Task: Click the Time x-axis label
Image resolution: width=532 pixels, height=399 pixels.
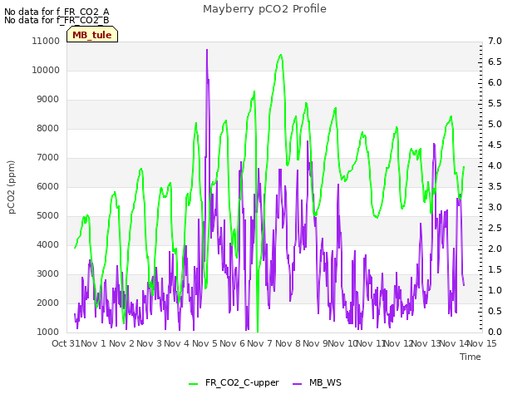Action: [x=470, y=357]
